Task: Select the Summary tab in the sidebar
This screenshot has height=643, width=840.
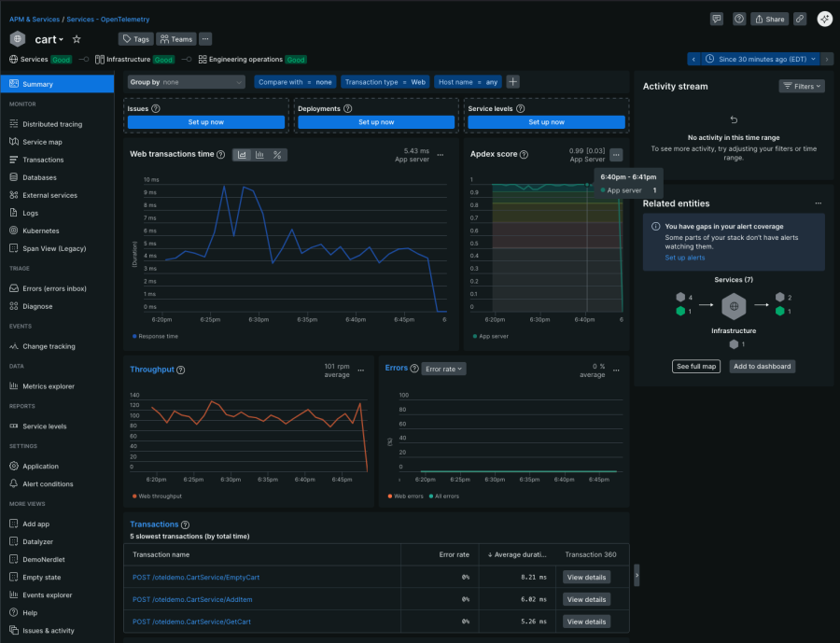Action: pyautogui.click(x=37, y=82)
